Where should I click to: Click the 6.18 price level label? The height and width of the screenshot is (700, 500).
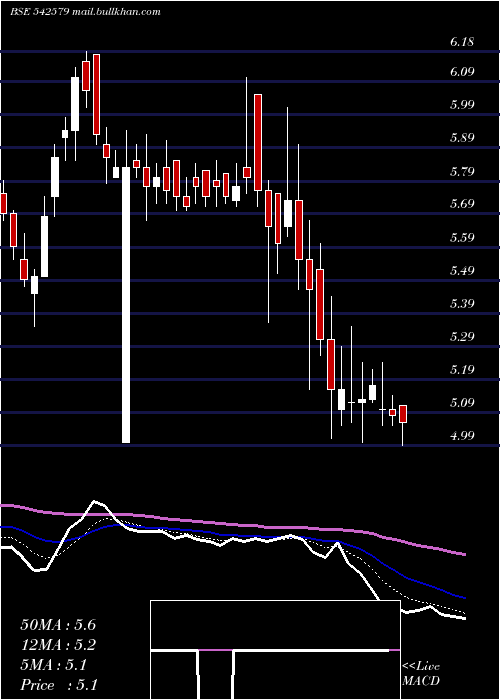click(462, 42)
